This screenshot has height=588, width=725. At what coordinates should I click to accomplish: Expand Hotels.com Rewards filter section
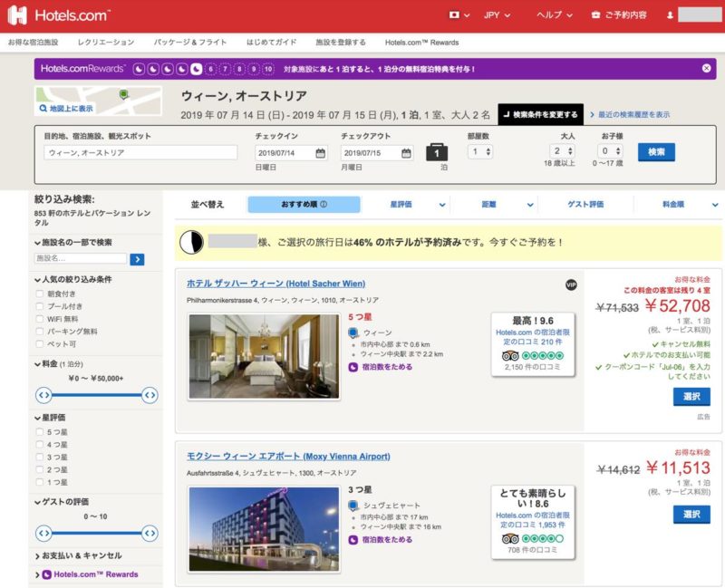pyautogui.click(x=87, y=574)
